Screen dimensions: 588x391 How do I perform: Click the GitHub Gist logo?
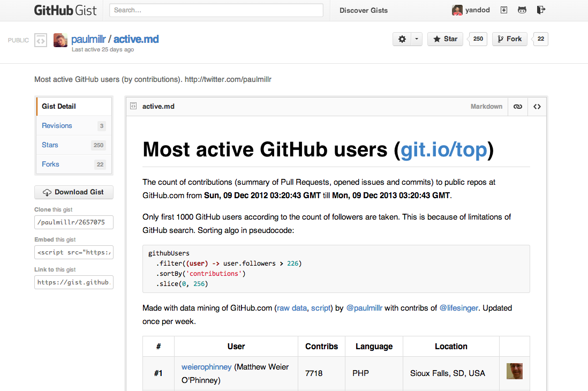coord(67,10)
